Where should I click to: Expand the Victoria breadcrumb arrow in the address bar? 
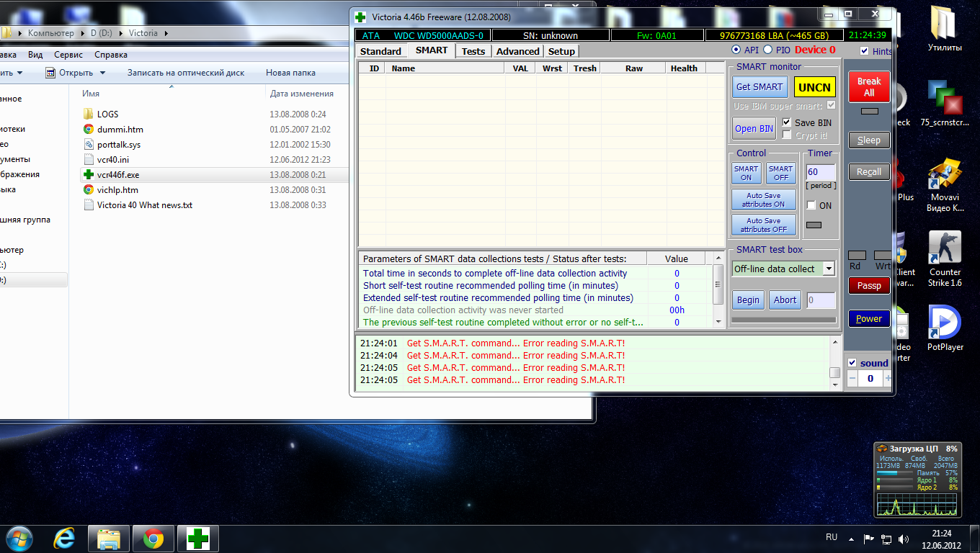pyautogui.click(x=166, y=33)
